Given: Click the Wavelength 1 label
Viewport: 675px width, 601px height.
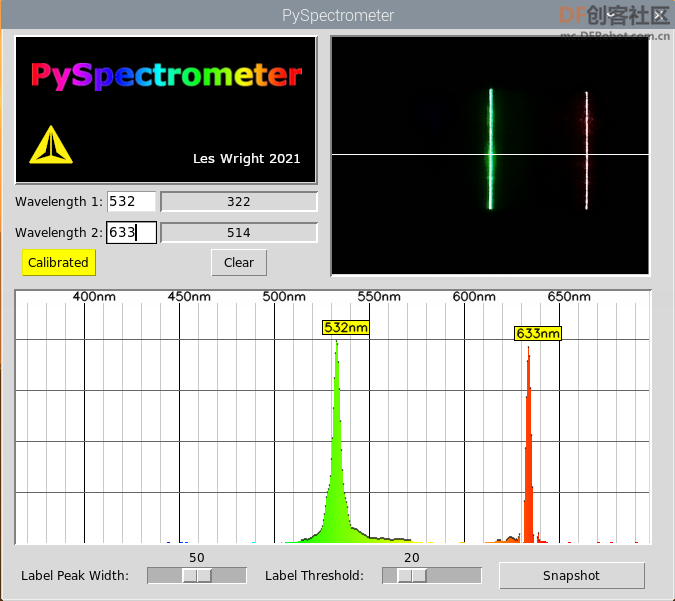Looking at the screenshot, I should pyautogui.click(x=59, y=201).
